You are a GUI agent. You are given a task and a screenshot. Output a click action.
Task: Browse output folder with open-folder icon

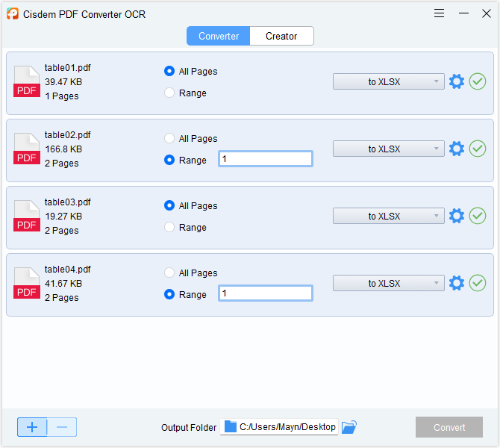(x=349, y=427)
